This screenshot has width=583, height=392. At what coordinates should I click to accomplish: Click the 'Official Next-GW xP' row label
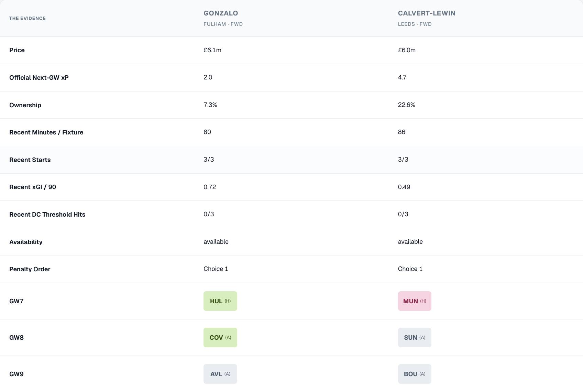point(39,78)
